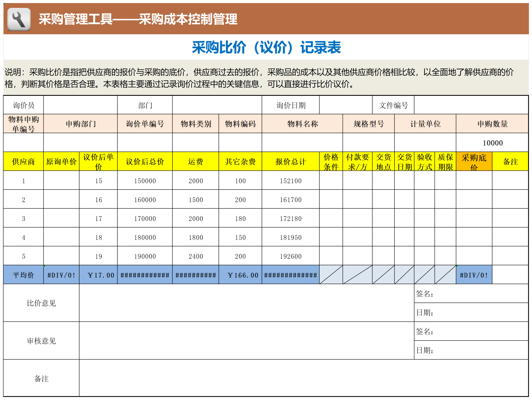The width and height of the screenshot is (532, 400).
Task: Click the 审核意见 comment area
Action: point(247,341)
